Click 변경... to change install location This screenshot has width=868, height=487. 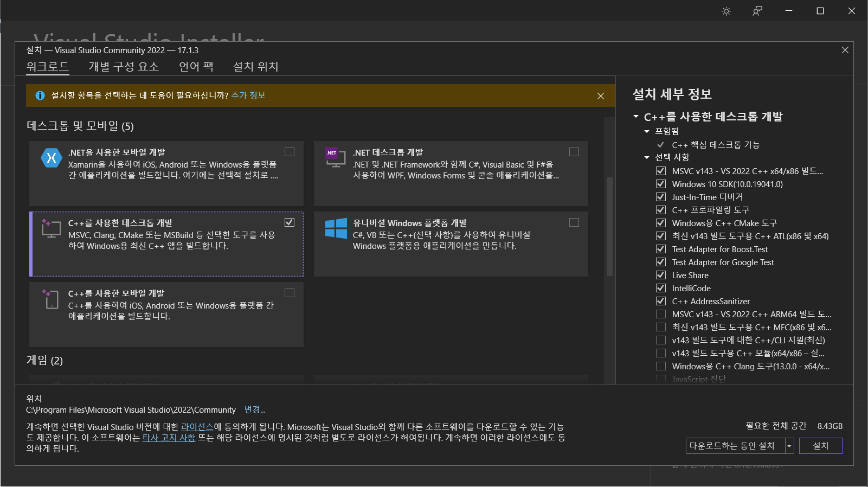(x=255, y=409)
